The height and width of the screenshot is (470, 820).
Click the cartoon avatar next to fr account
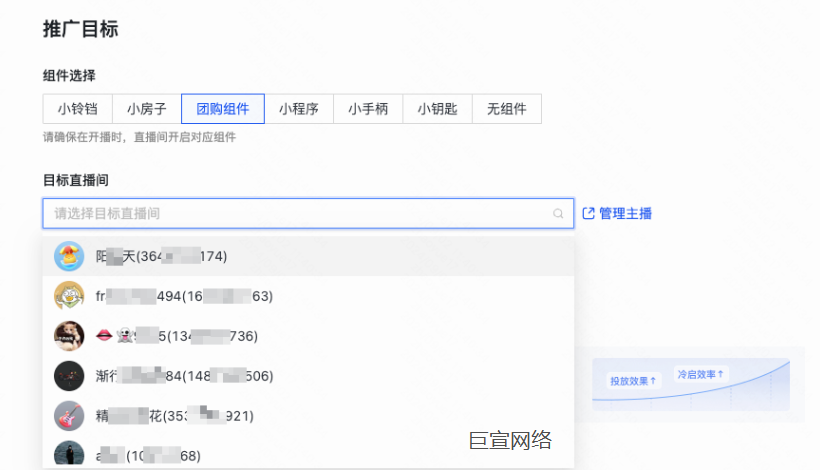click(69, 296)
